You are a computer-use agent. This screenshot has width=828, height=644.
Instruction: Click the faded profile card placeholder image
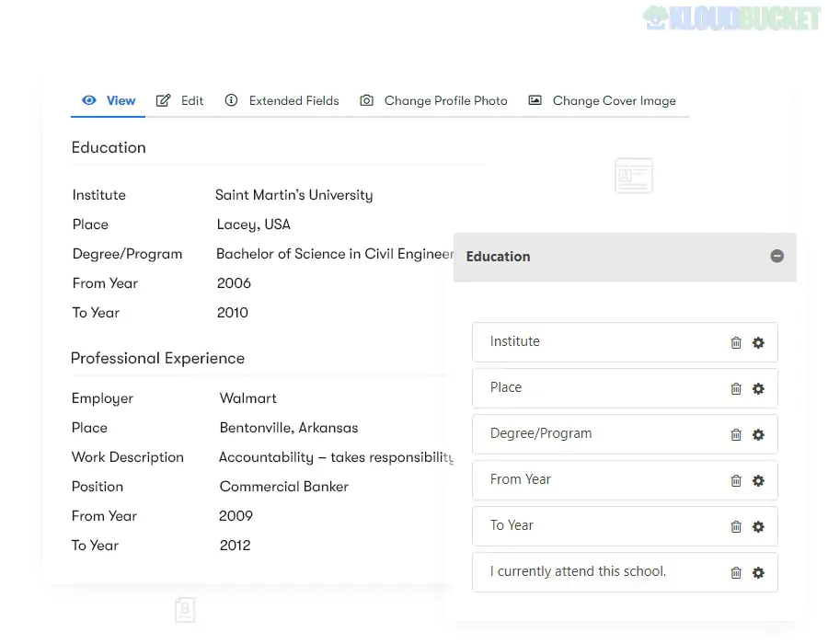coord(633,175)
